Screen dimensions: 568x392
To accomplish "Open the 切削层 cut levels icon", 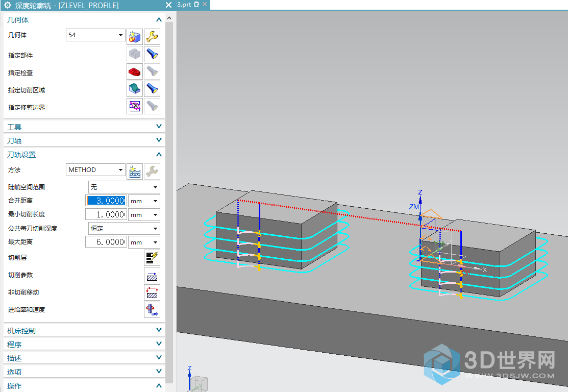I will 152,258.
